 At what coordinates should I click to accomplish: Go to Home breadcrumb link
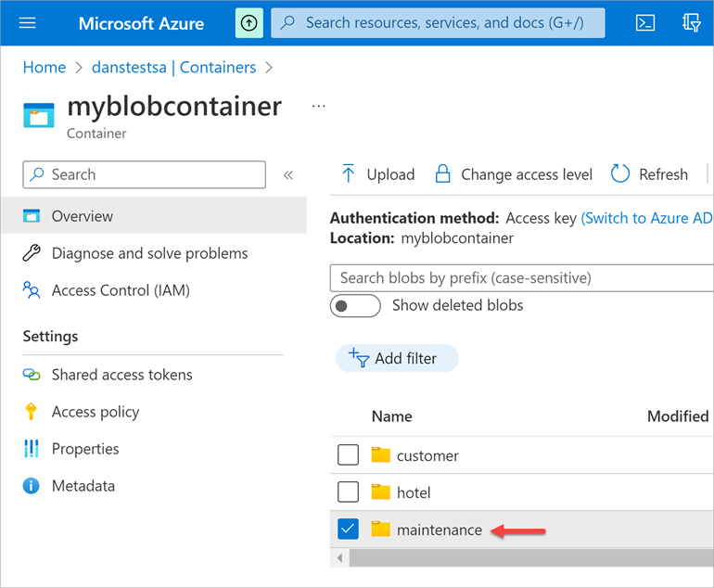tap(45, 68)
